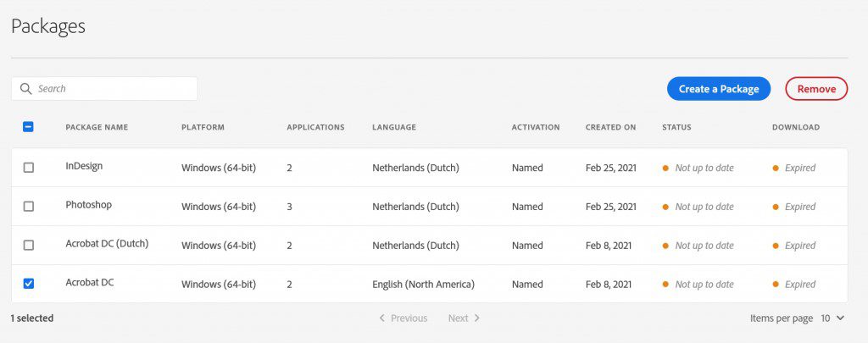Screen dimensions: 868x343
Task: Sort by the Package Name column header
Action: pos(97,128)
